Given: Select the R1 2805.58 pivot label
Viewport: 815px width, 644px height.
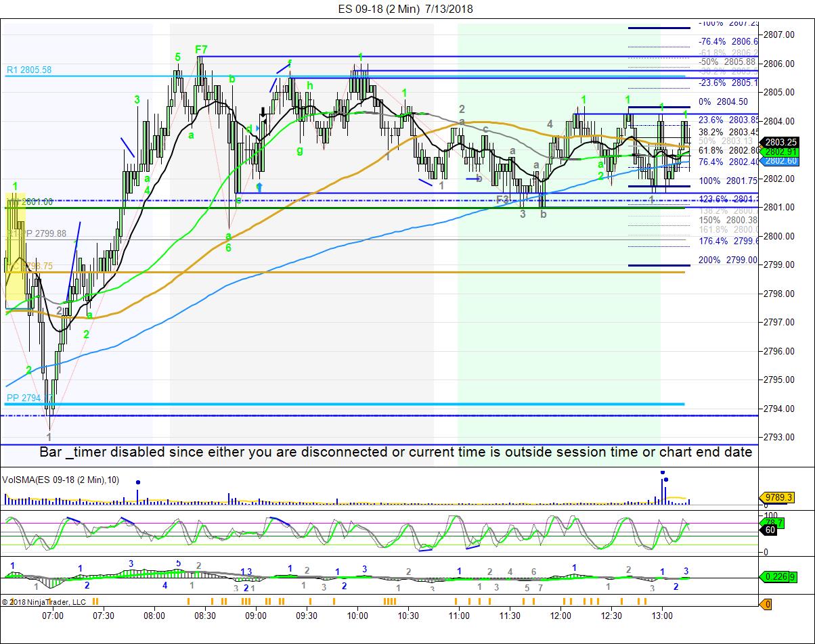Looking at the screenshot, I should coord(29,70).
